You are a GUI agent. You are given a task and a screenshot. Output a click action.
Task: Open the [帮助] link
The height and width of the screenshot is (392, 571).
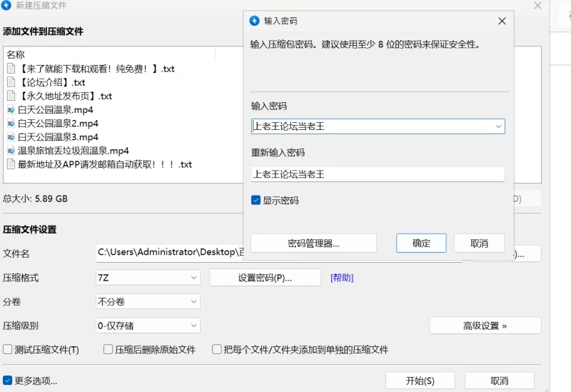[341, 278]
